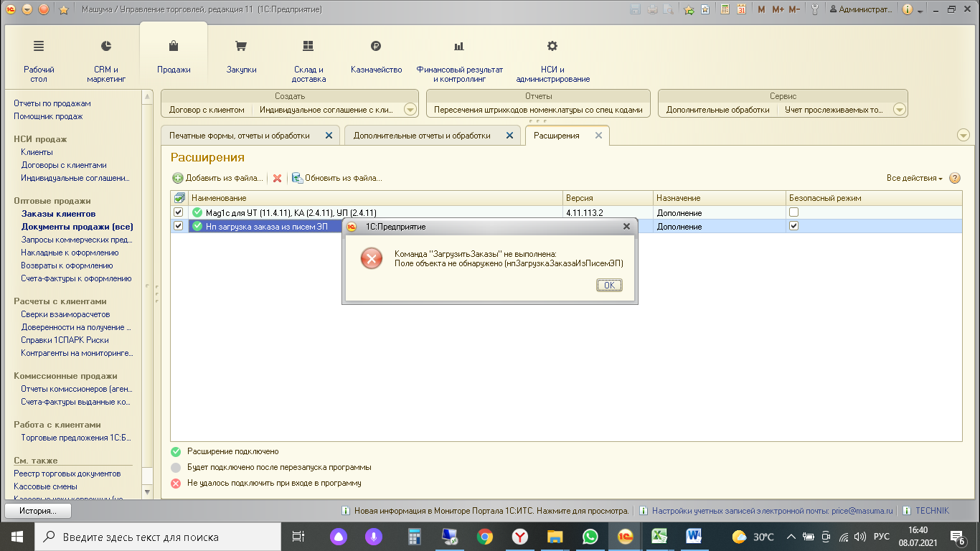Click the История... button
The height and width of the screenshot is (551, 980).
(x=39, y=511)
